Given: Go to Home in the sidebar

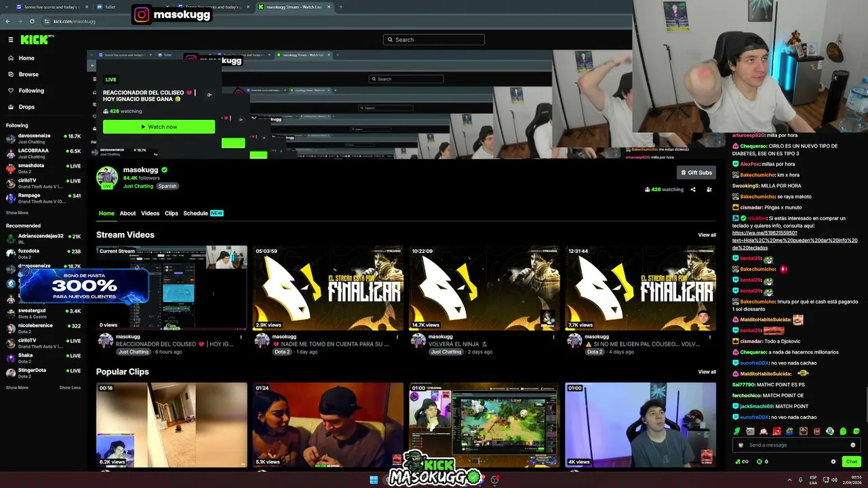Looking at the screenshot, I should [26, 58].
